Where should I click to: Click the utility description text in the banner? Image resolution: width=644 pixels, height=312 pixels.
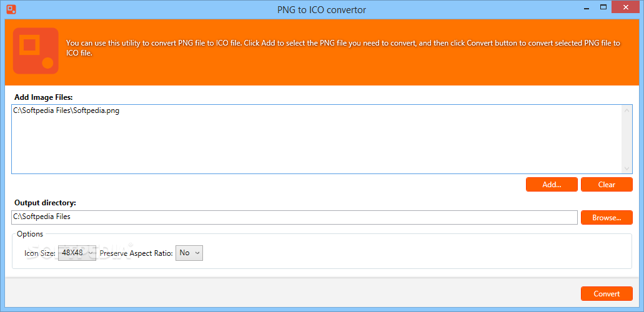click(343, 48)
